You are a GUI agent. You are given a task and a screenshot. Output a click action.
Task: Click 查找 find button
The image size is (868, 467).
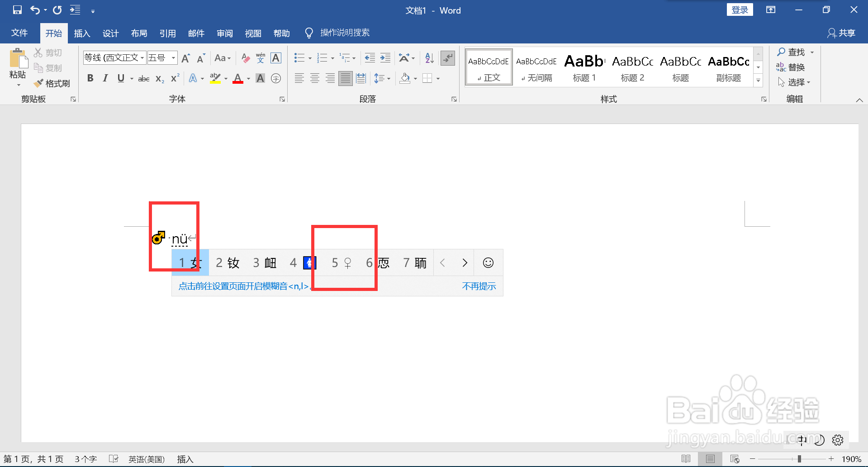(x=792, y=52)
